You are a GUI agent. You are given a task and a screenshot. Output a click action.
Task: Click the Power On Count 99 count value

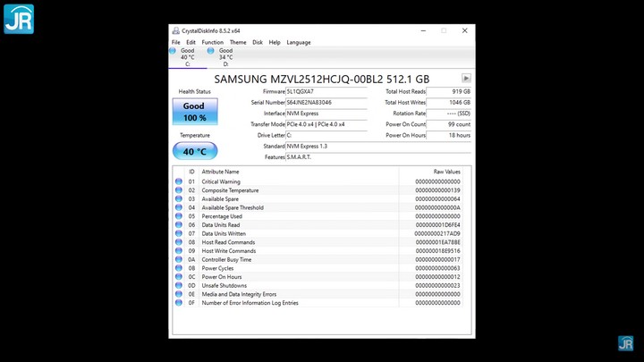[x=448, y=124]
